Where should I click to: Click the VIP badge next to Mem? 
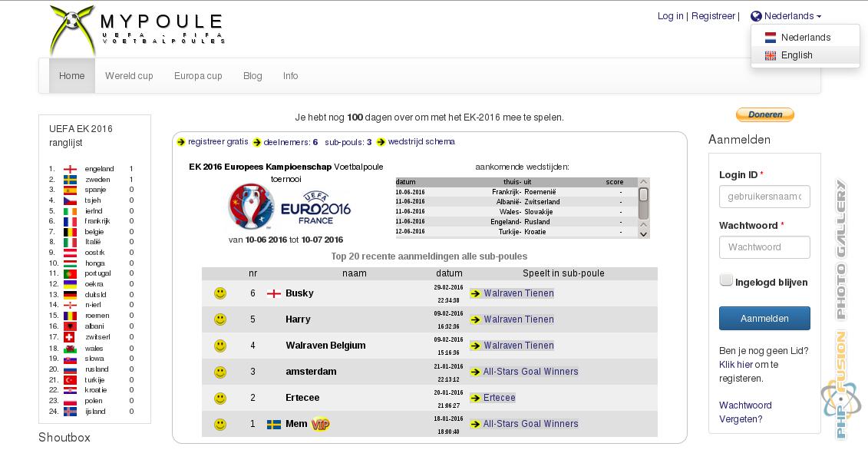[x=320, y=424]
